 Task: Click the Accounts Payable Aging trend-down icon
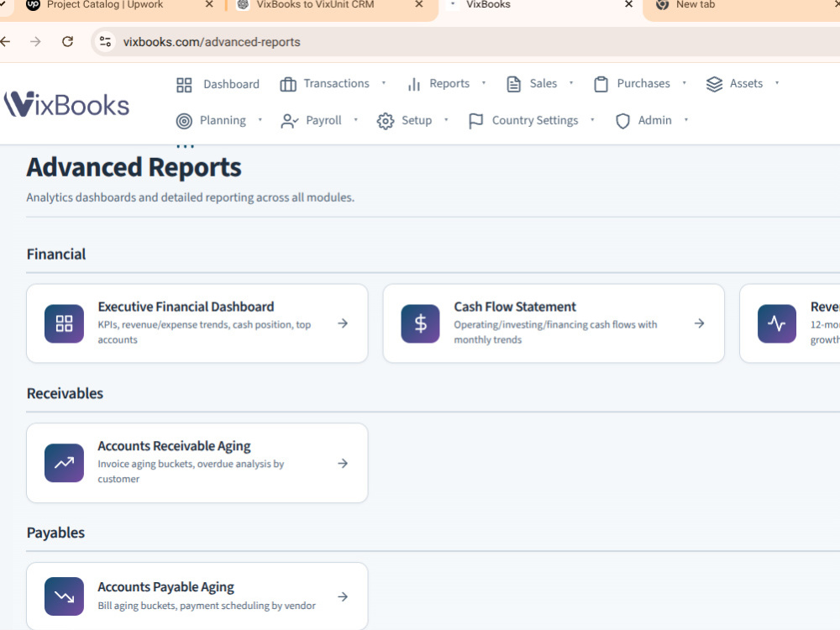(x=65, y=596)
